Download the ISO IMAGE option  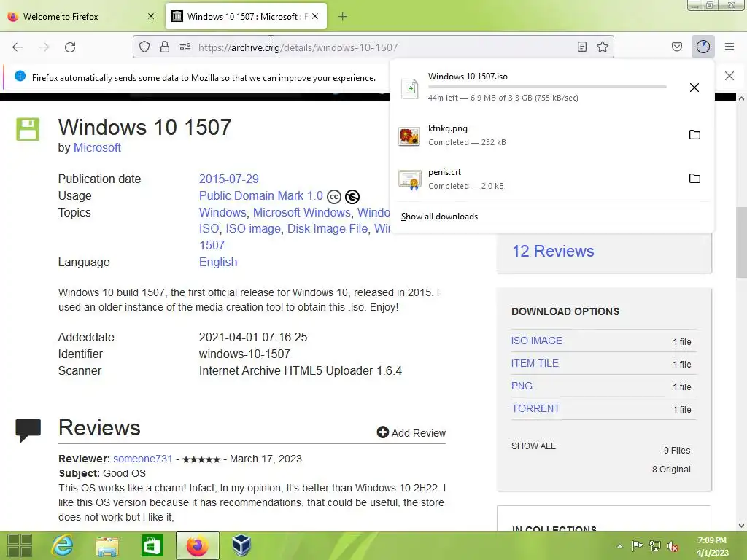click(536, 341)
